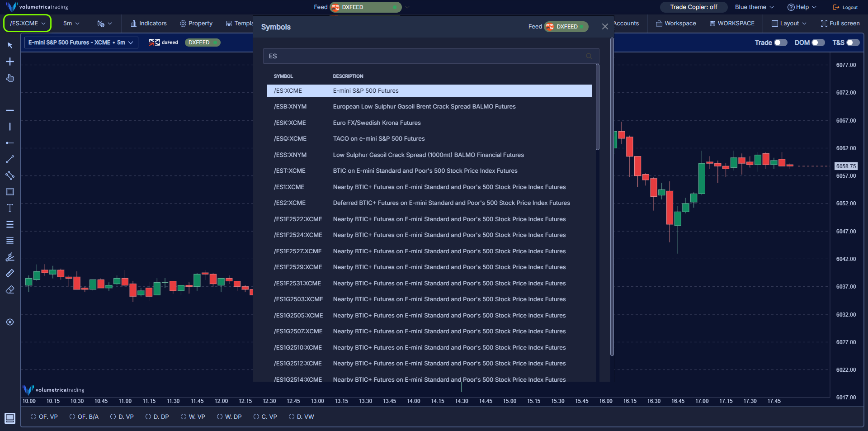
Task: Select the three-line retracement tool
Action: (x=10, y=224)
